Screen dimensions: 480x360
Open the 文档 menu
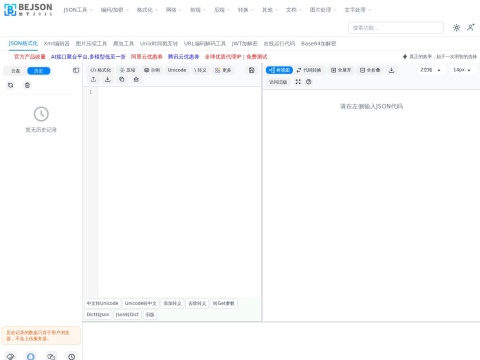click(x=294, y=10)
